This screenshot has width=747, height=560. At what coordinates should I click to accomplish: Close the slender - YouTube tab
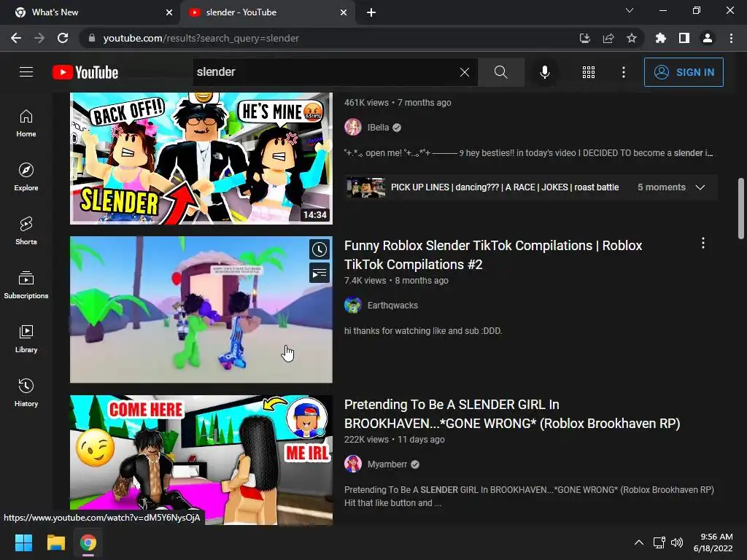point(344,12)
